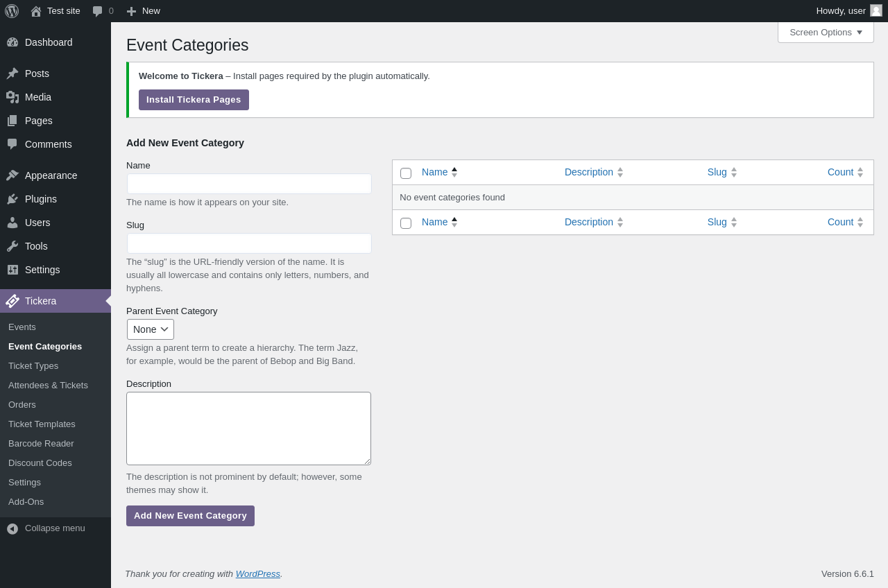Click the Install Tickera Pages button
The height and width of the screenshot is (588, 888).
click(194, 100)
